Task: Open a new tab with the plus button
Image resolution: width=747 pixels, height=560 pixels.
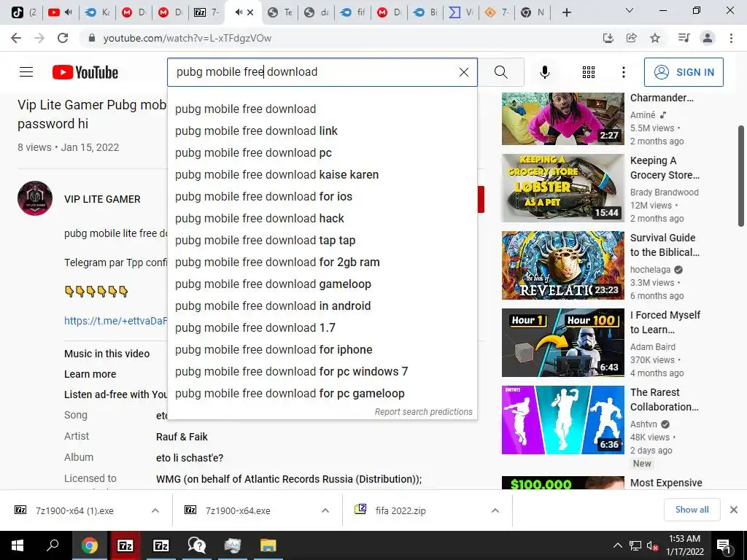Action: pos(566,12)
